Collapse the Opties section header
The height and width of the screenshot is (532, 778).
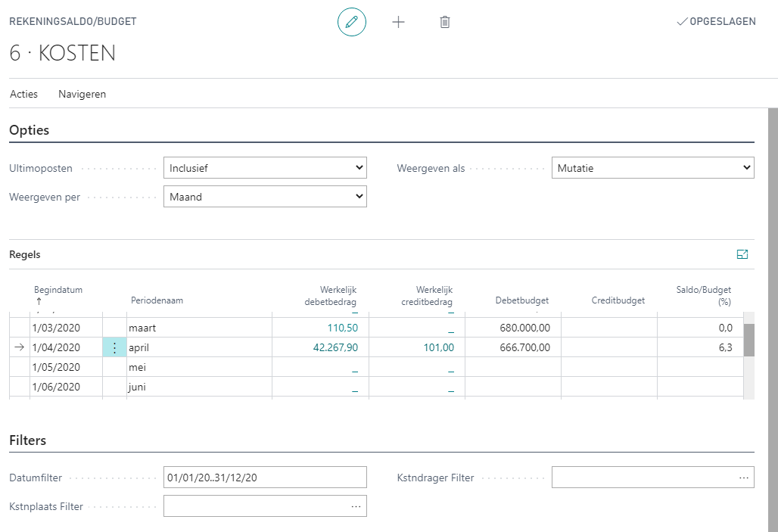point(30,130)
